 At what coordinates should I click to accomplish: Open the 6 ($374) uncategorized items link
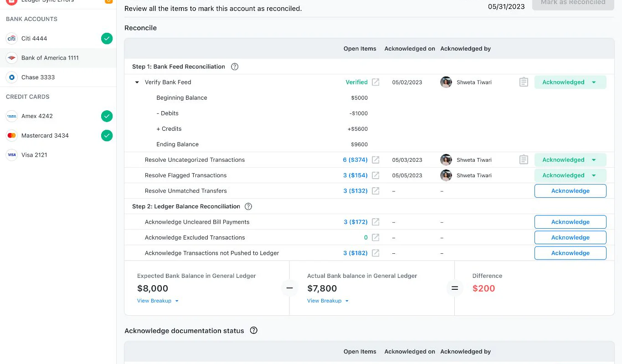click(355, 160)
